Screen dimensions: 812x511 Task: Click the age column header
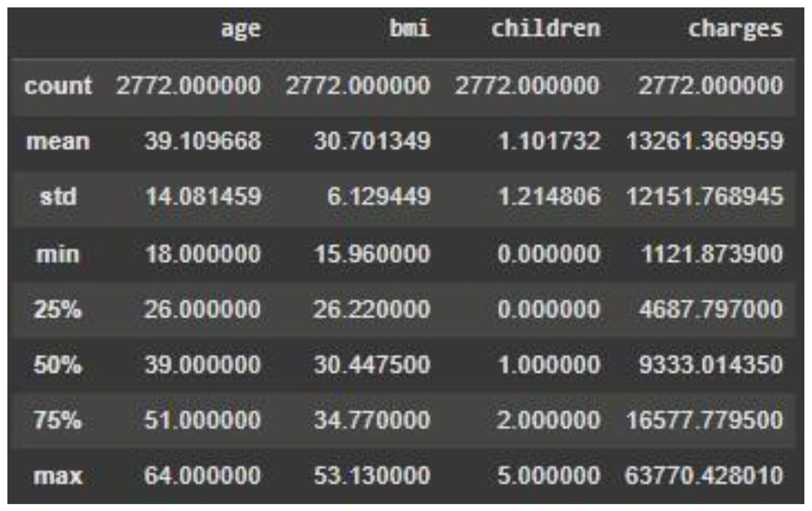point(241,29)
